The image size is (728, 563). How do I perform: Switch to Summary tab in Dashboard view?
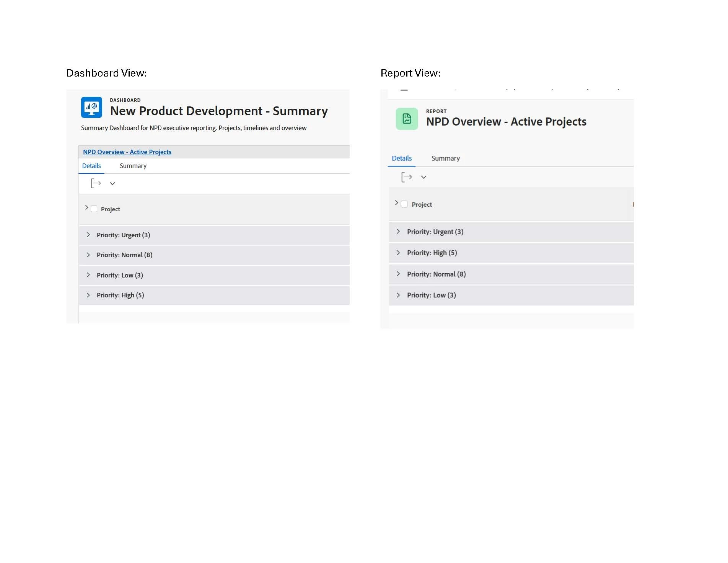(x=133, y=166)
